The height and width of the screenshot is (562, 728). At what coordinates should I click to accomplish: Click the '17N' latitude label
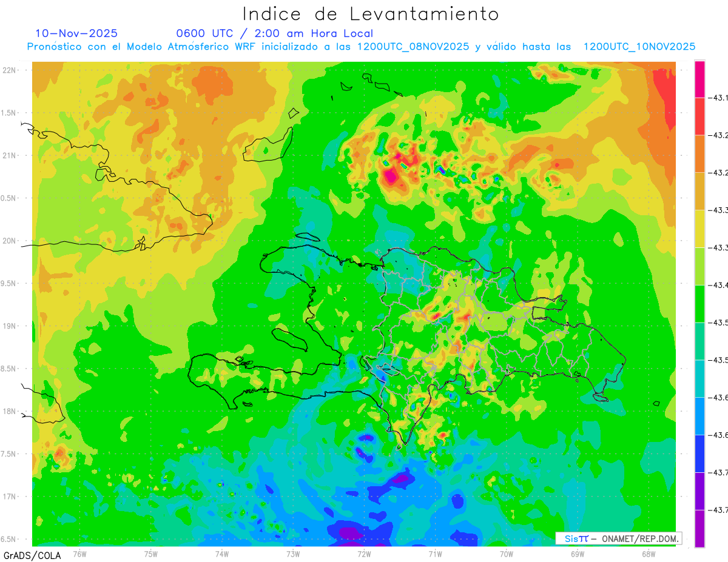(10, 497)
